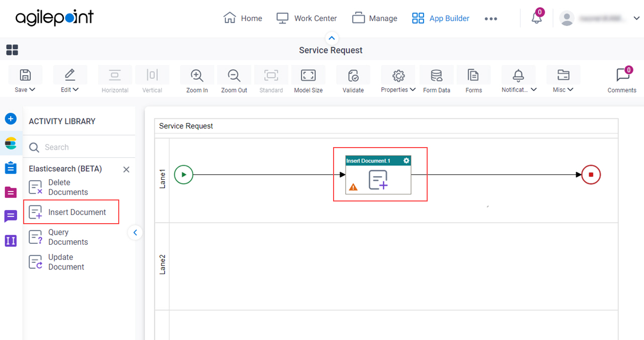
Task: Click the blue plus sidebar icon
Action: (11, 119)
